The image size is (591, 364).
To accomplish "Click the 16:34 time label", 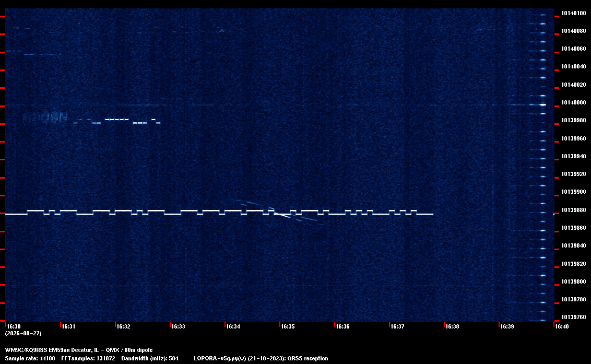I will click(x=233, y=326).
